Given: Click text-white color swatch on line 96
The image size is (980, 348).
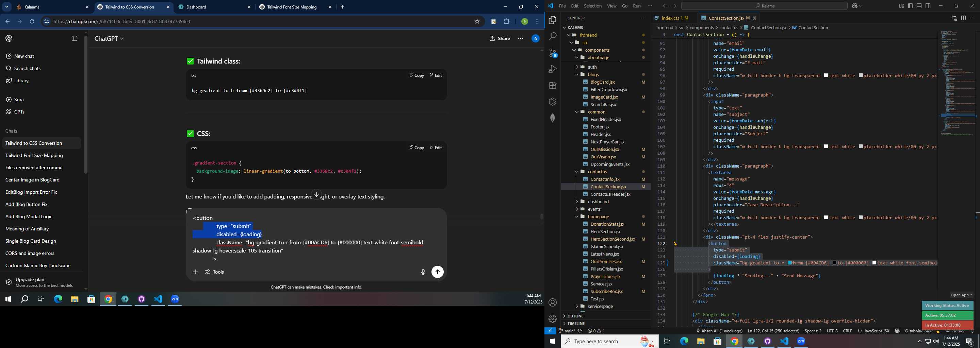Looking at the screenshot, I should coord(826,75).
